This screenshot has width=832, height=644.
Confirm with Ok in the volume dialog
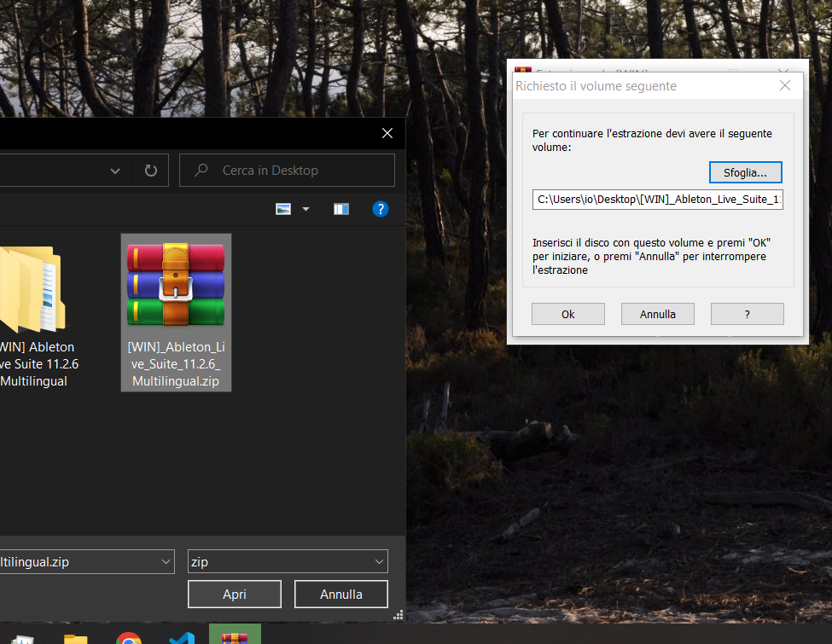point(567,314)
